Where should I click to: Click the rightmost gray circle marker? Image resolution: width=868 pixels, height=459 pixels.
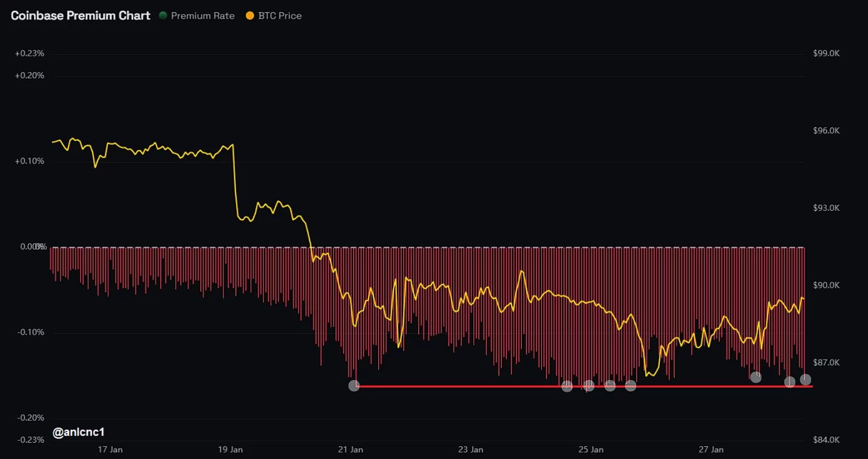coord(806,380)
